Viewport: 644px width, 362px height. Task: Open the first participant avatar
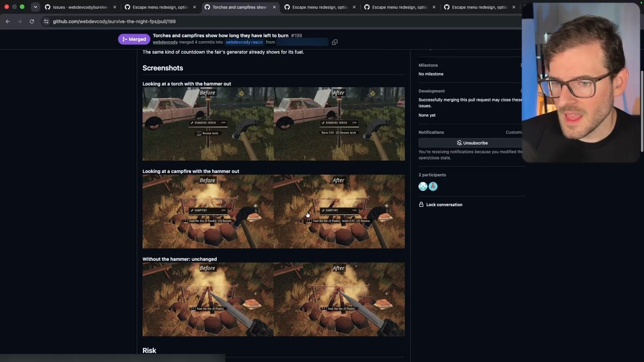coord(423,187)
